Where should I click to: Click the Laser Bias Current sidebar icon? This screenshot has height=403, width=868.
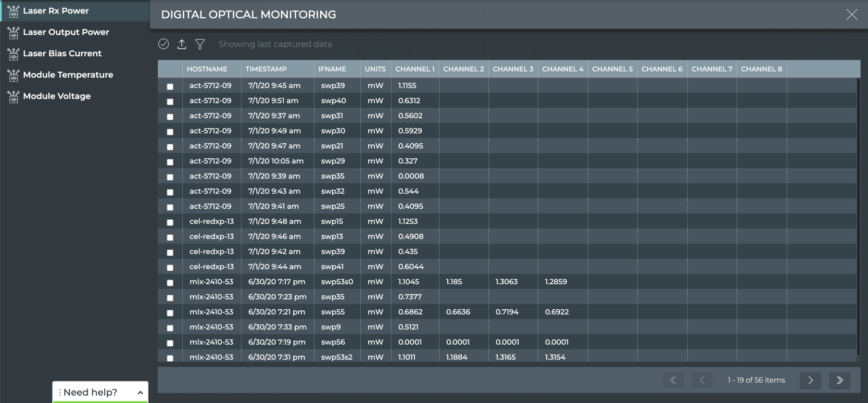(x=14, y=54)
